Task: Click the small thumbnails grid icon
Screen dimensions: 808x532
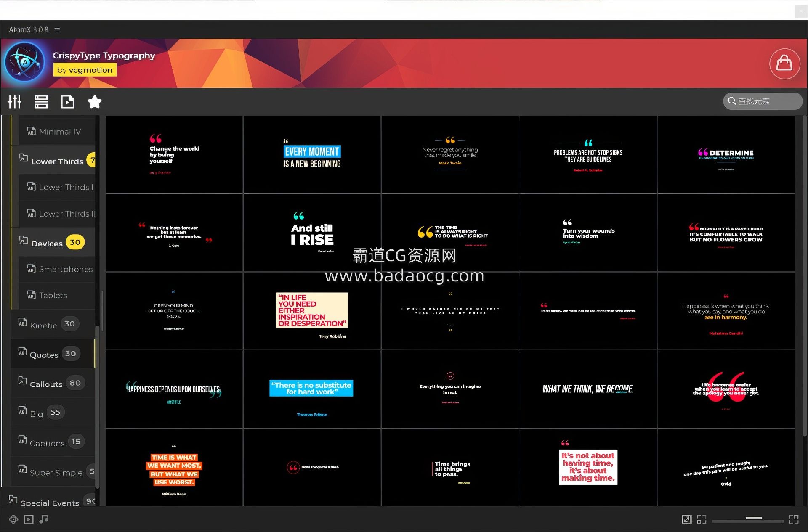Action: [702, 519]
